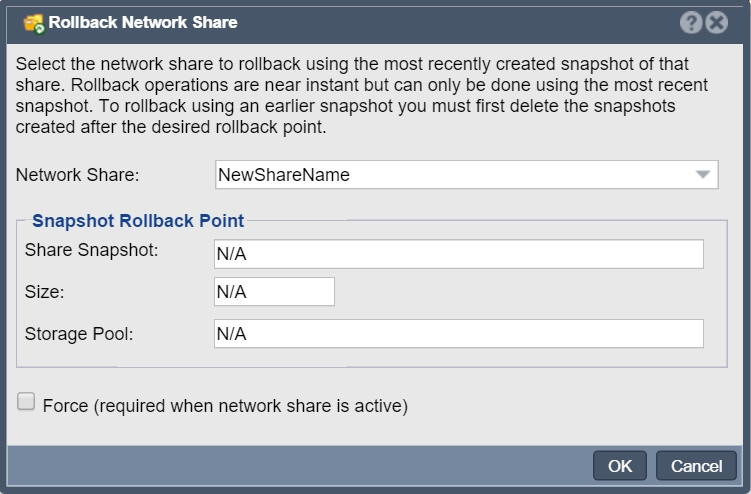
Task: Click the Size field
Action: (274, 291)
